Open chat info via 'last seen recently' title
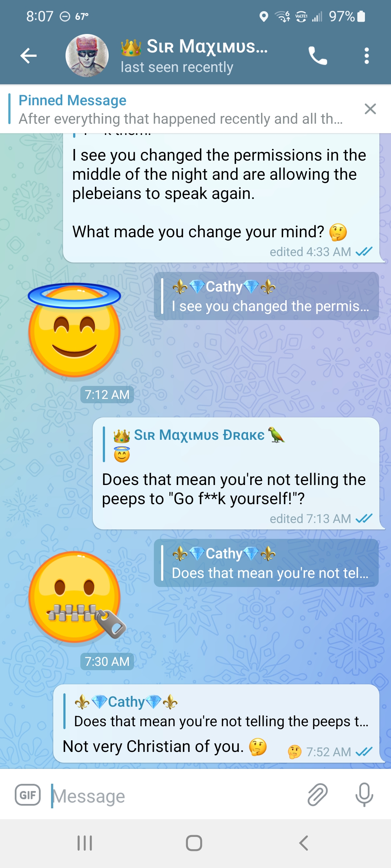Viewport: 391px width, 868px height. coord(177,67)
